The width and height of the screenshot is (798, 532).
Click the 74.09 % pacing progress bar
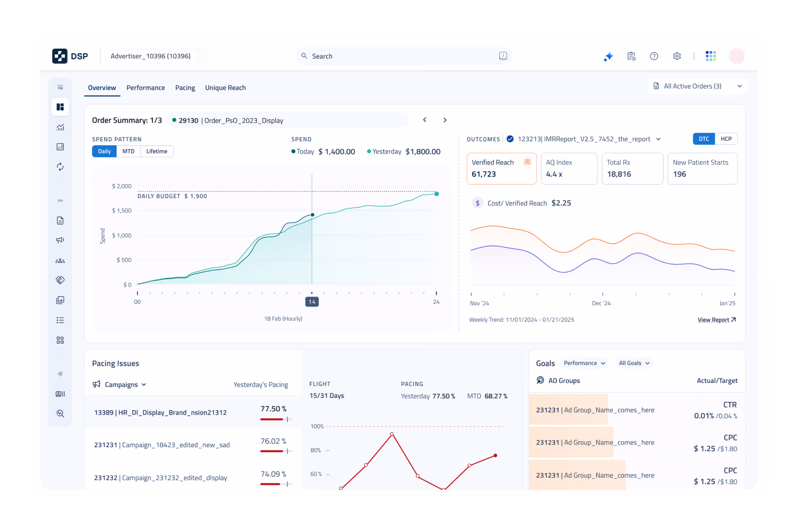pos(275,484)
